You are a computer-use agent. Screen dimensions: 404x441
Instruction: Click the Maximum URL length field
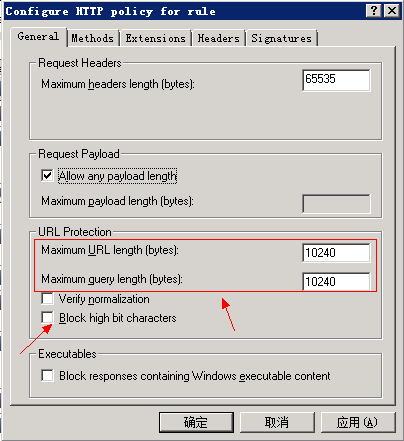[336, 253]
